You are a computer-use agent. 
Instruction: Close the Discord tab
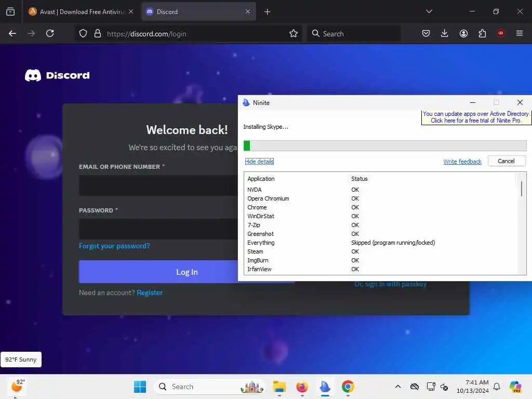(248, 11)
